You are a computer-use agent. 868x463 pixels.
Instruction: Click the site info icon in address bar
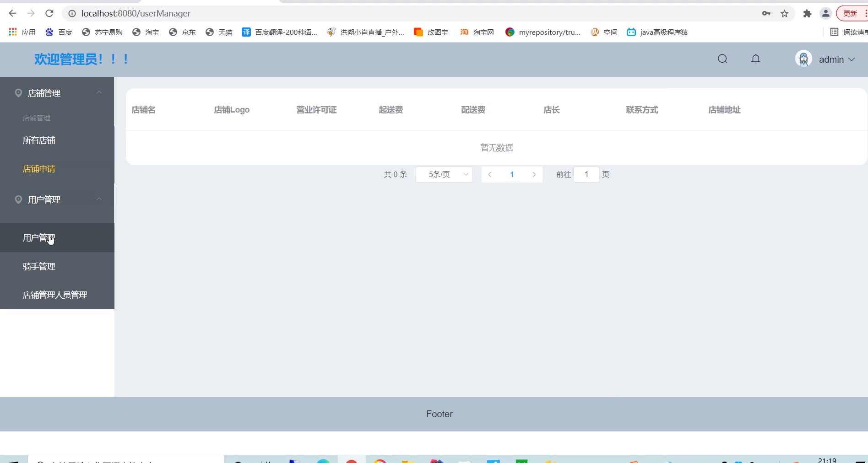pos(72,14)
